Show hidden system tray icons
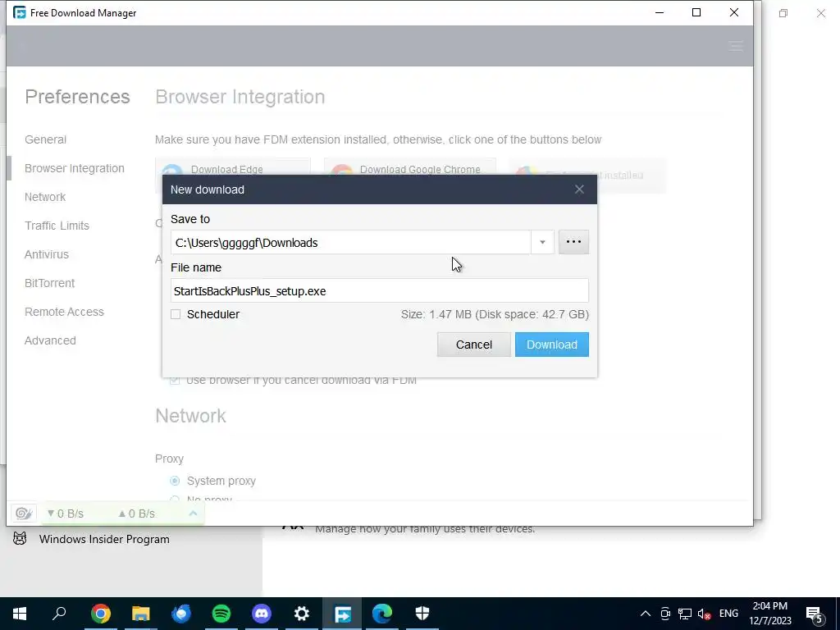 point(646,614)
